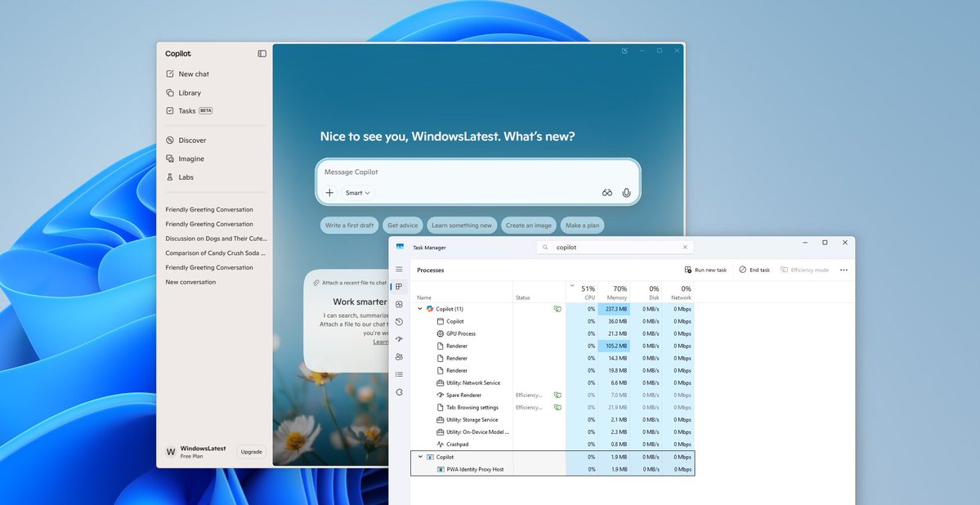Open the Task Manager more options menu
Image resolution: width=980 pixels, height=505 pixels.
coord(844,270)
